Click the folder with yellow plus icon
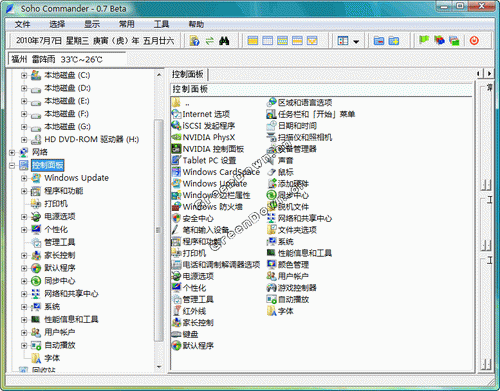Image resolution: width=500 pixels, height=391 pixels. 394,41
